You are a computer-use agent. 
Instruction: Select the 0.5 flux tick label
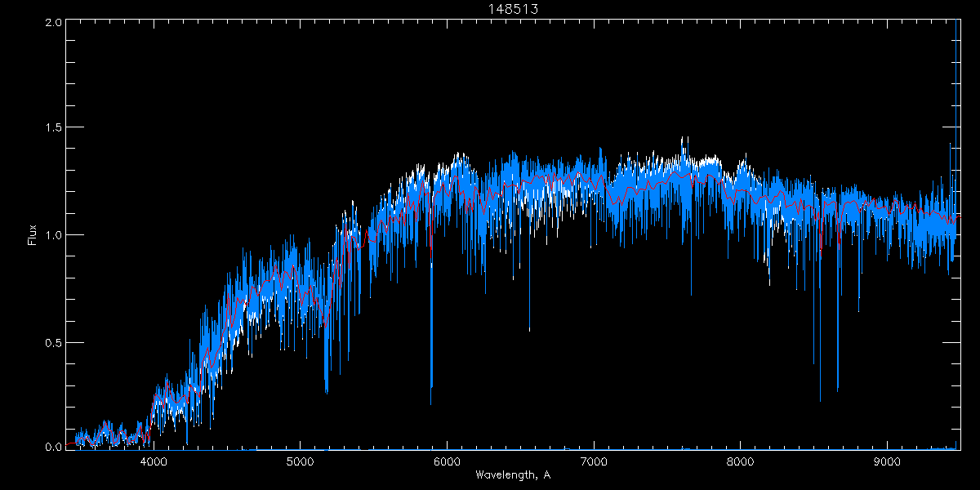[52, 342]
